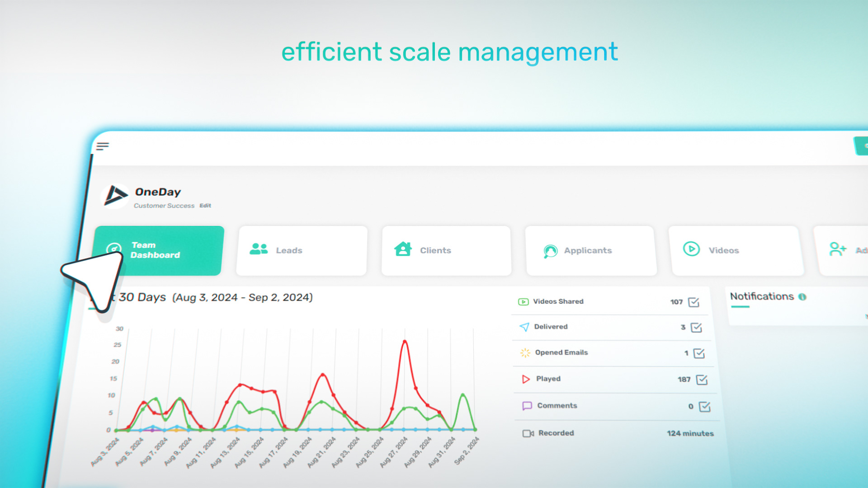
Task: Click the Videos play-circle icon
Action: pos(691,249)
